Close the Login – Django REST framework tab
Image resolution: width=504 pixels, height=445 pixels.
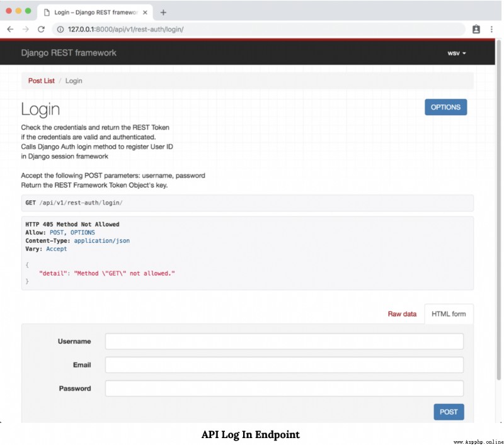coord(145,13)
